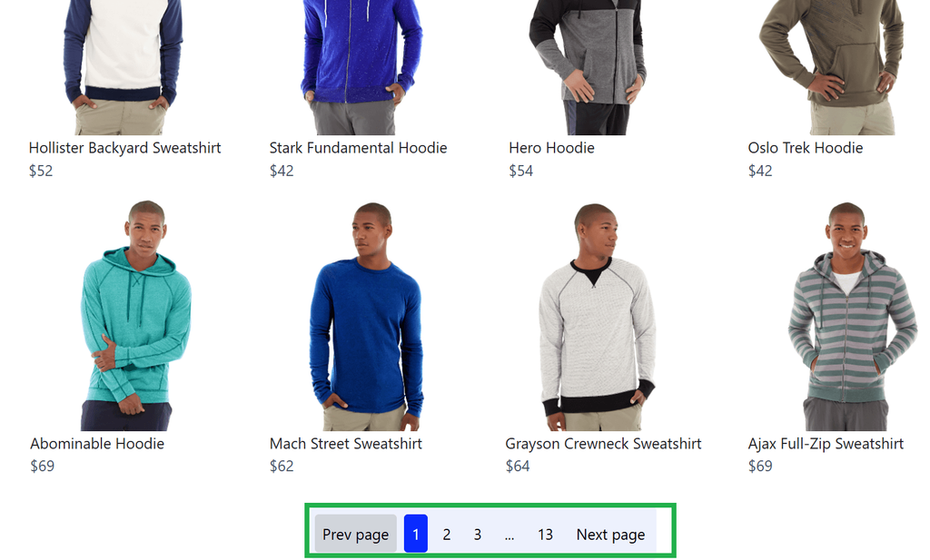The image size is (930, 560).
Task: Click the Prev page button
Action: (355, 534)
